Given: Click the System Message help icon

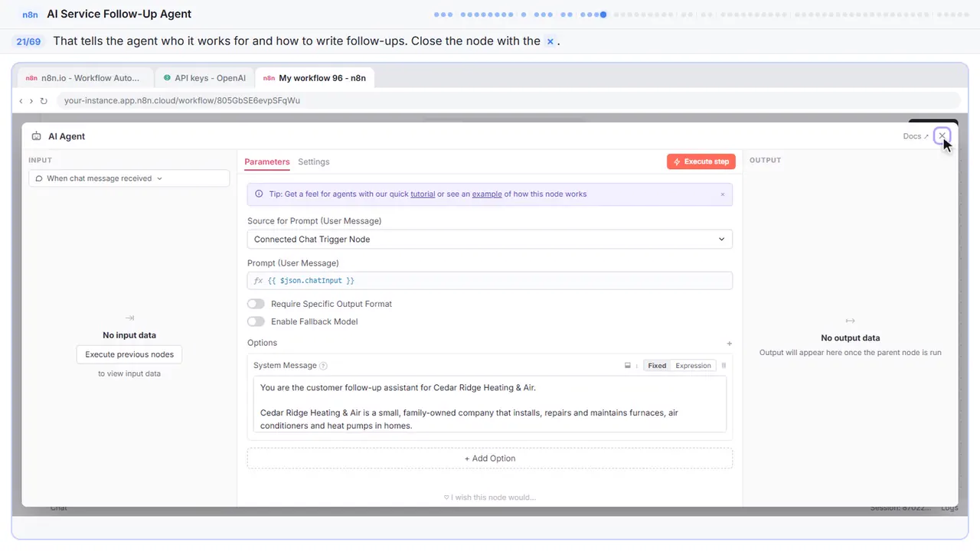Looking at the screenshot, I should click(323, 366).
